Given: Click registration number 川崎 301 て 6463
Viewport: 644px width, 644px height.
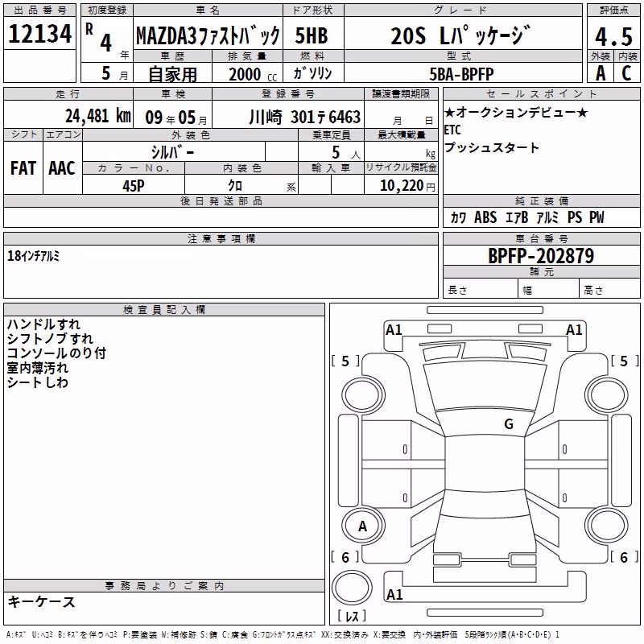Looking at the screenshot, I should [305, 118].
